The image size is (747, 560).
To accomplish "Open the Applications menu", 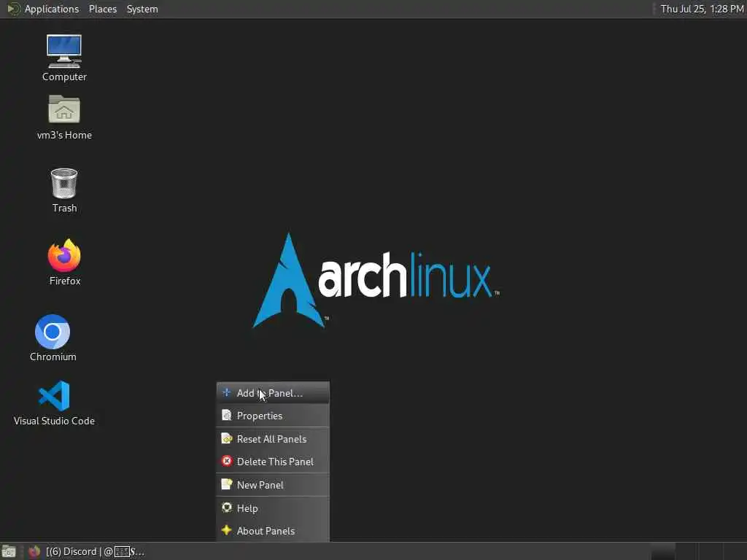I will coord(52,9).
